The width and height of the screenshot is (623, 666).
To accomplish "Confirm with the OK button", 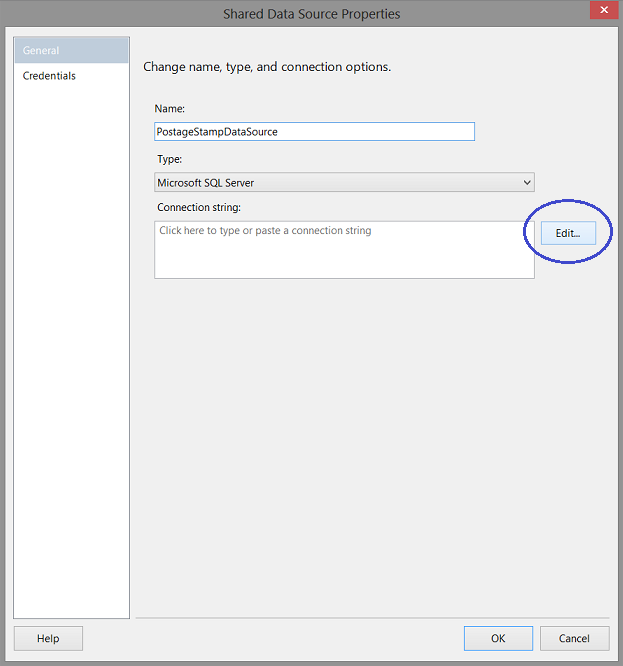I will coord(498,638).
